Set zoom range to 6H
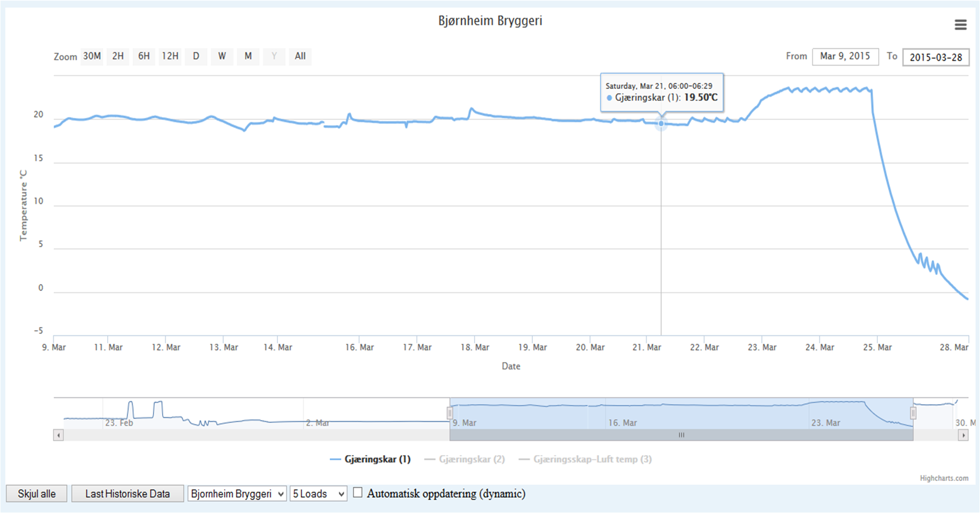 tap(144, 56)
